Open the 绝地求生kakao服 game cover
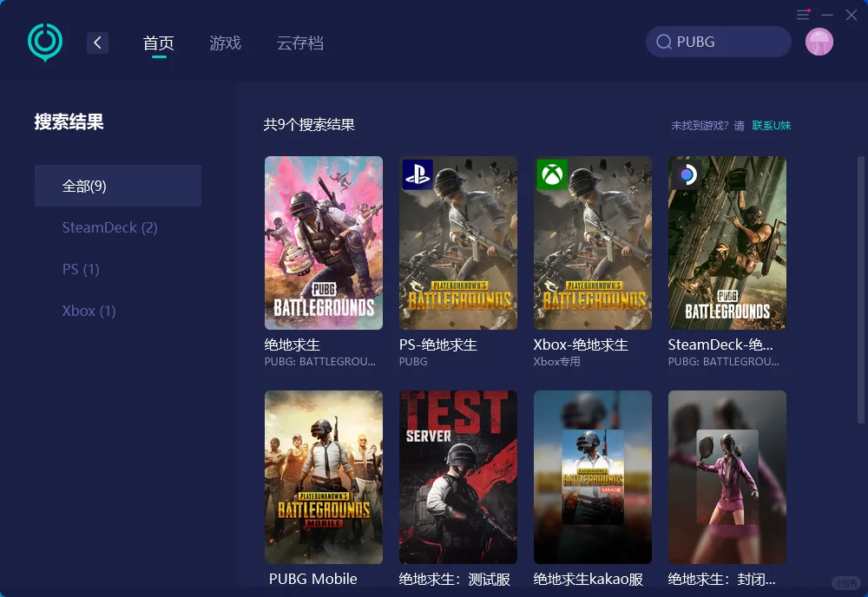868x597 pixels. (592, 477)
